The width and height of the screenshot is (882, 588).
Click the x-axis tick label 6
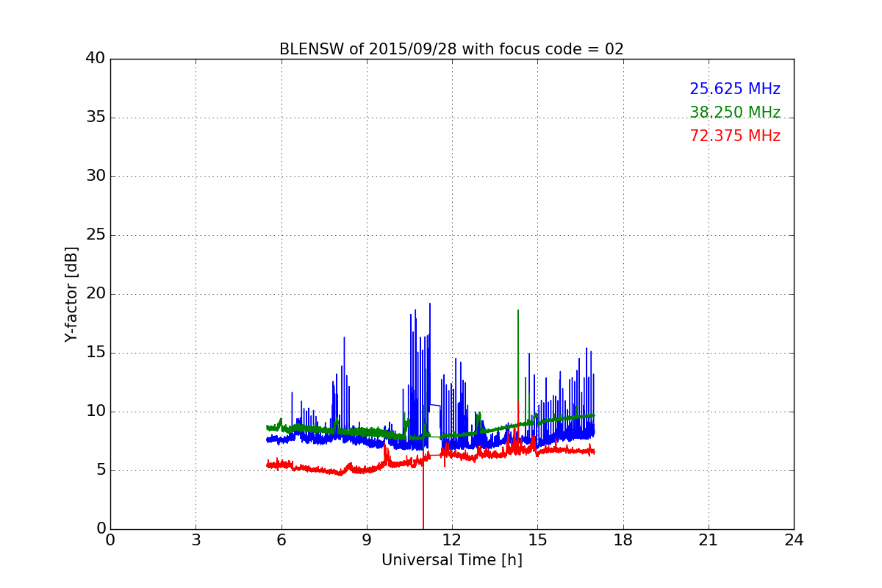(281, 539)
